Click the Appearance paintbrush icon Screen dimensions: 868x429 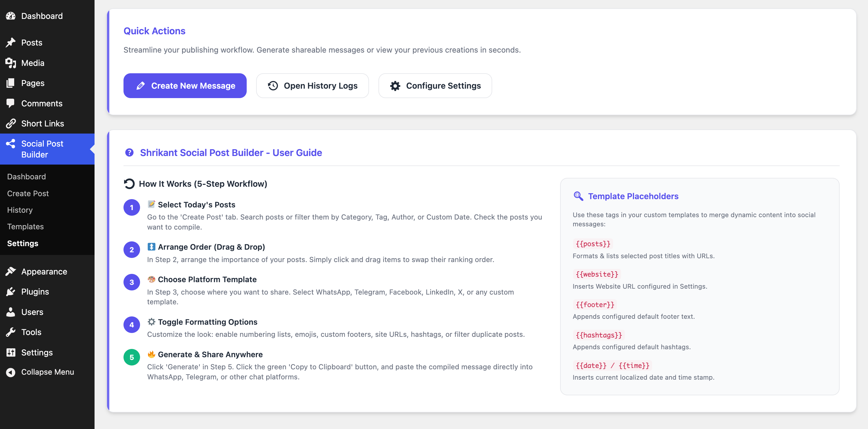[x=11, y=271]
